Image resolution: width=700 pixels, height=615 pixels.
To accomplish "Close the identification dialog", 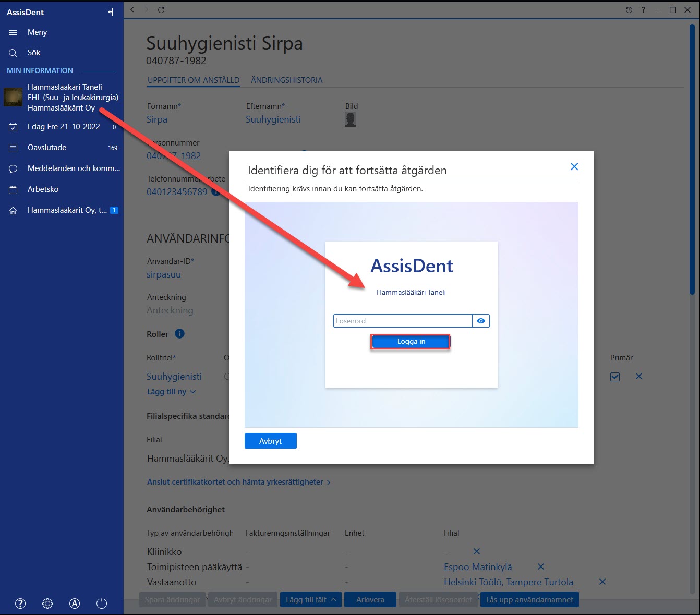I will 574,166.
